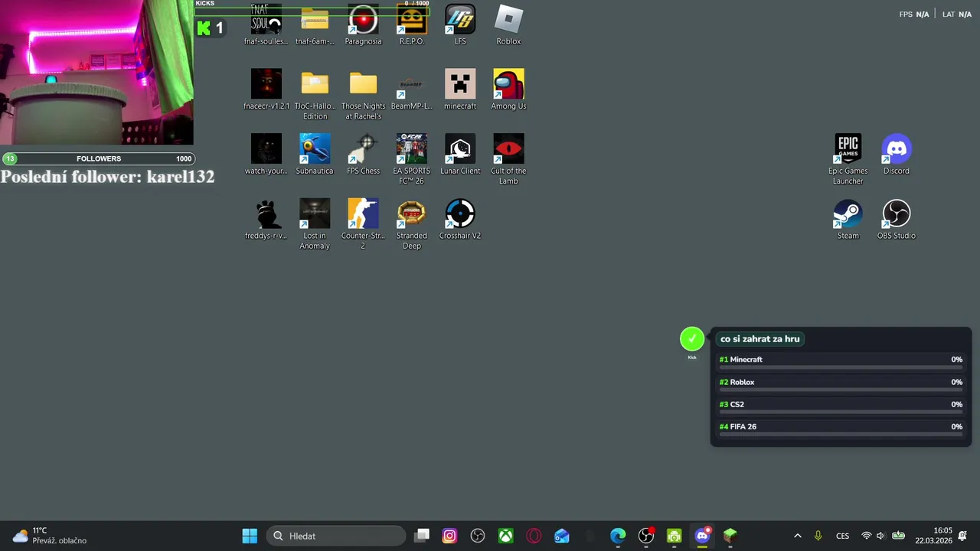Viewport: 980px width, 551px height.
Task: Open the fnaf-soulles desktop icon
Action: (266, 25)
